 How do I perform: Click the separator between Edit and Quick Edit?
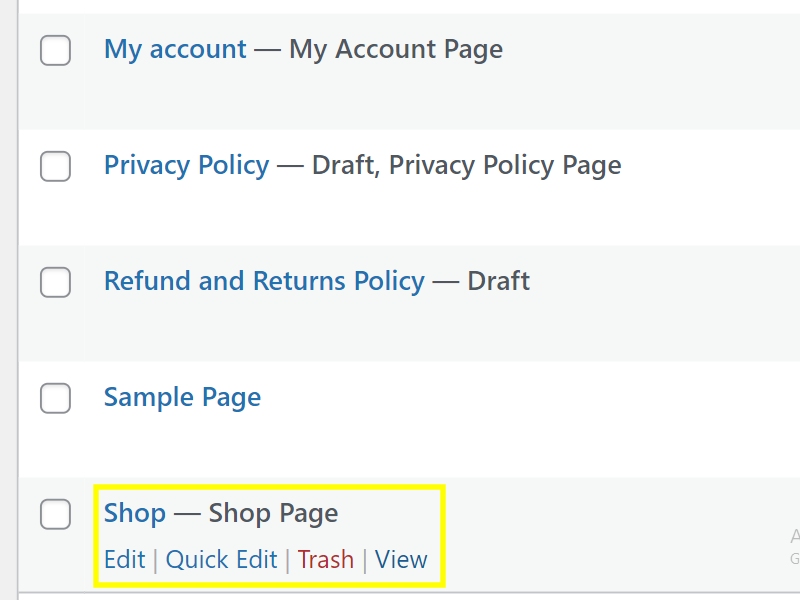coord(156,560)
